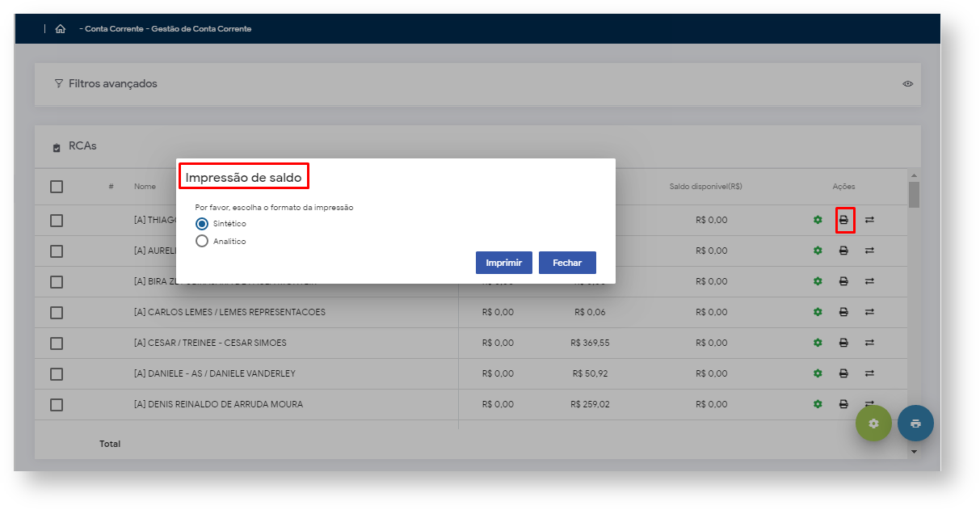Click transfer arrows icon for CESAR row
Viewport: 980px width, 510px height.
point(869,343)
